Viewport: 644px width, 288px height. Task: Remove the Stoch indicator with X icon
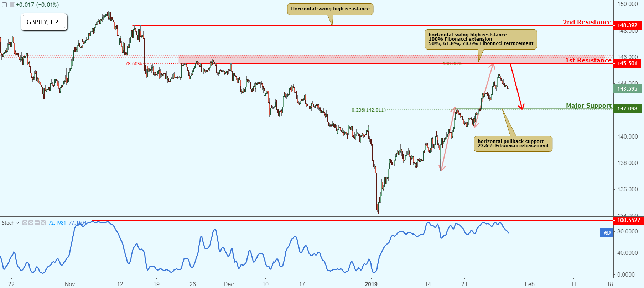(x=43, y=223)
